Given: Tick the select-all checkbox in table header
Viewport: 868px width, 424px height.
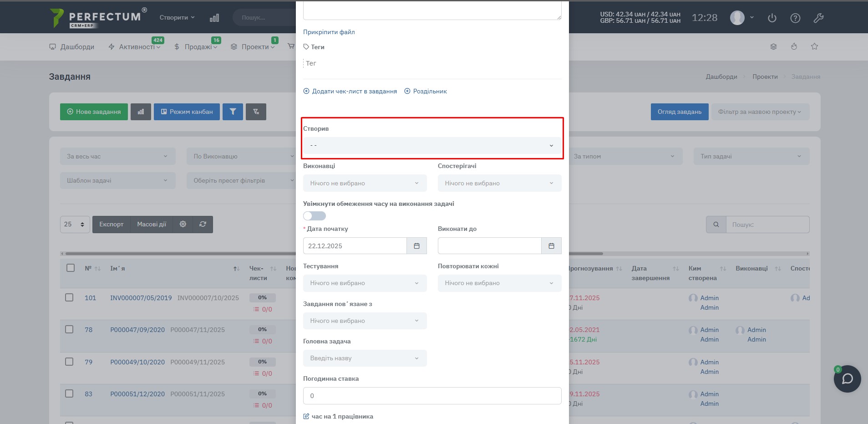Looking at the screenshot, I should click(71, 268).
